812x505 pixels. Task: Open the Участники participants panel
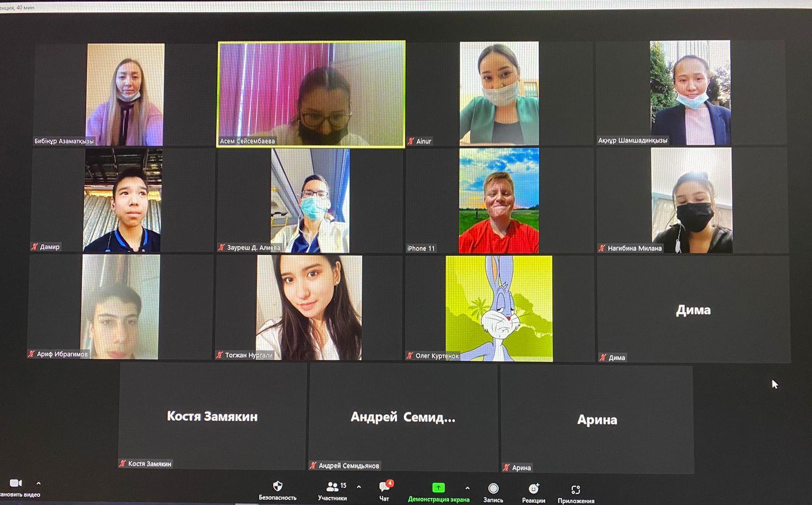click(x=332, y=487)
